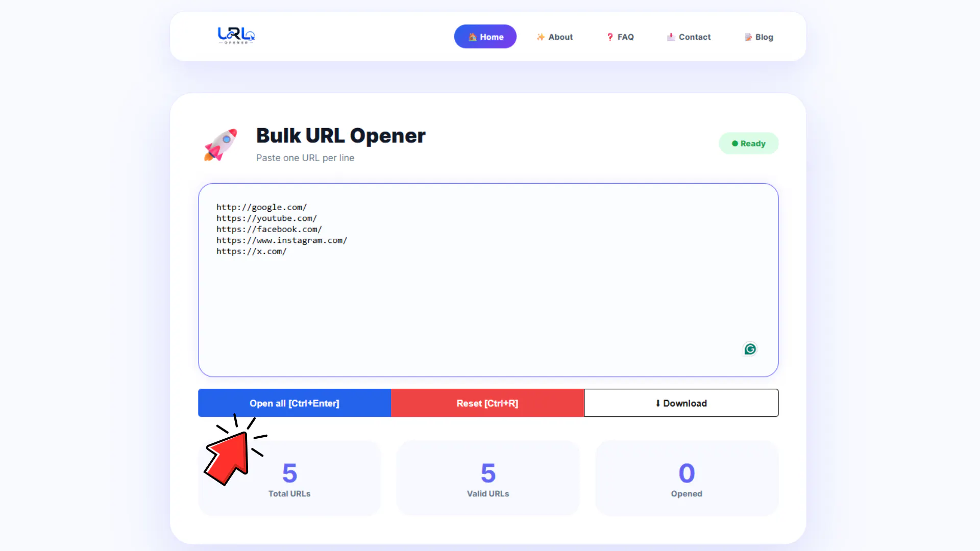Open the Home nav tab
This screenshot has width=980, height=551.
(x=485, y=37)
